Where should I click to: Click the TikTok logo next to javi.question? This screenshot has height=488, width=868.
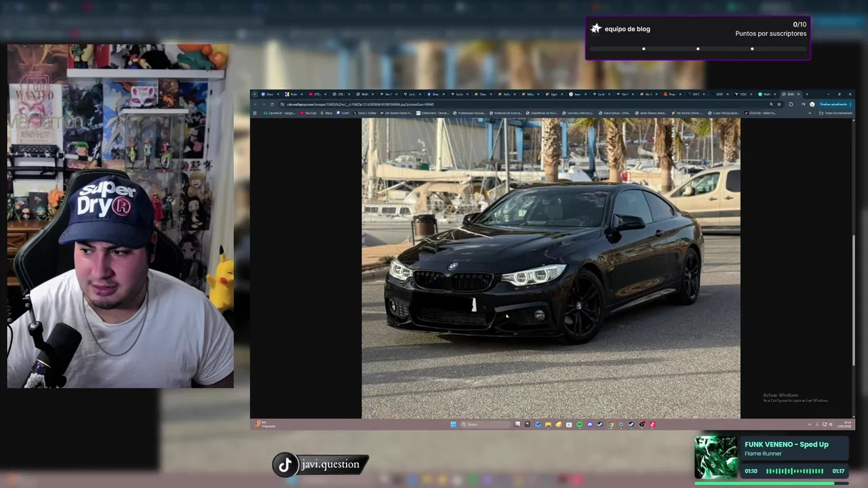coord(285,464)
